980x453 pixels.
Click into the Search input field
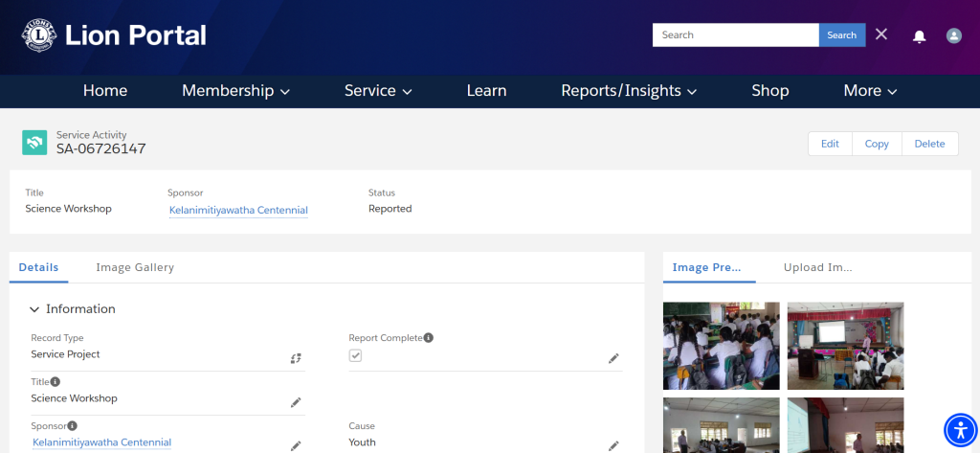click(736, 35)
